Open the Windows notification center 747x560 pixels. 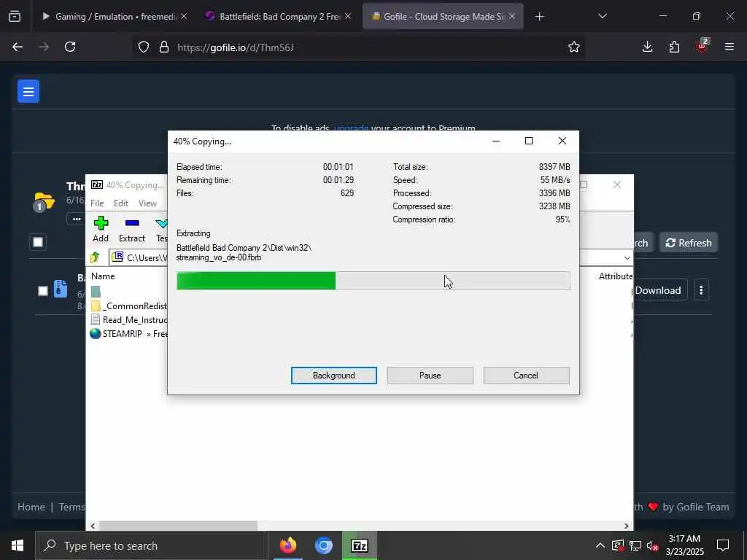(723, 545)
